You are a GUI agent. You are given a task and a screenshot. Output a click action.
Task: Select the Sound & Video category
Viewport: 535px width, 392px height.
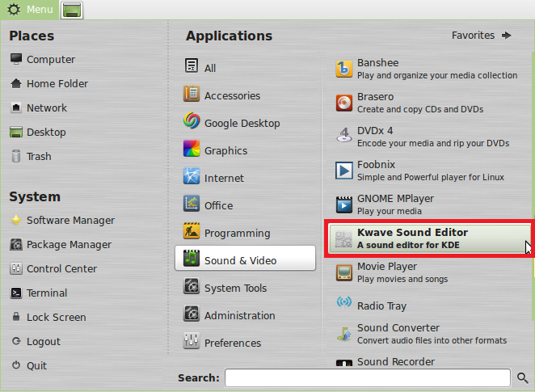click(x=245, y=258)
